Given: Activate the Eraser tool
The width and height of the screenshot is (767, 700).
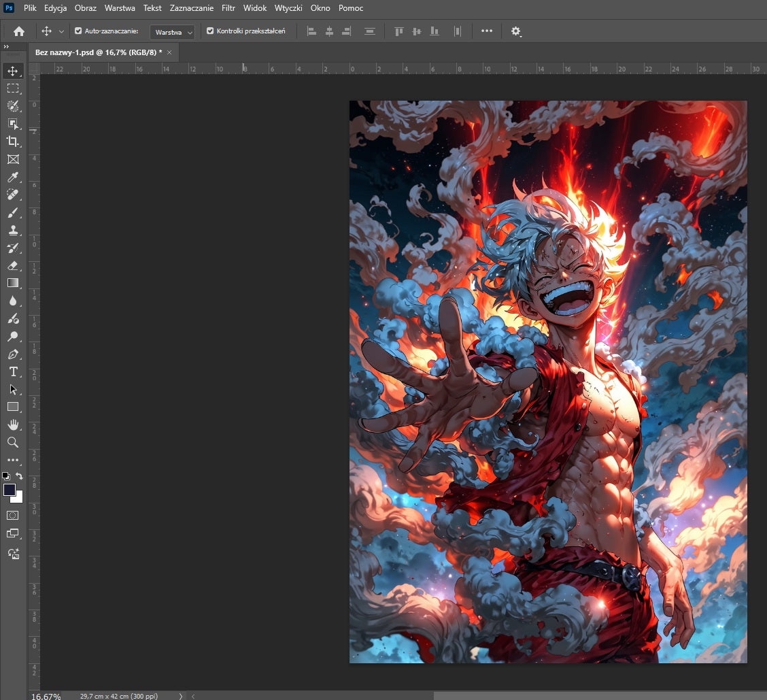Looking at the screenshot, I should [x=13, y=265].
